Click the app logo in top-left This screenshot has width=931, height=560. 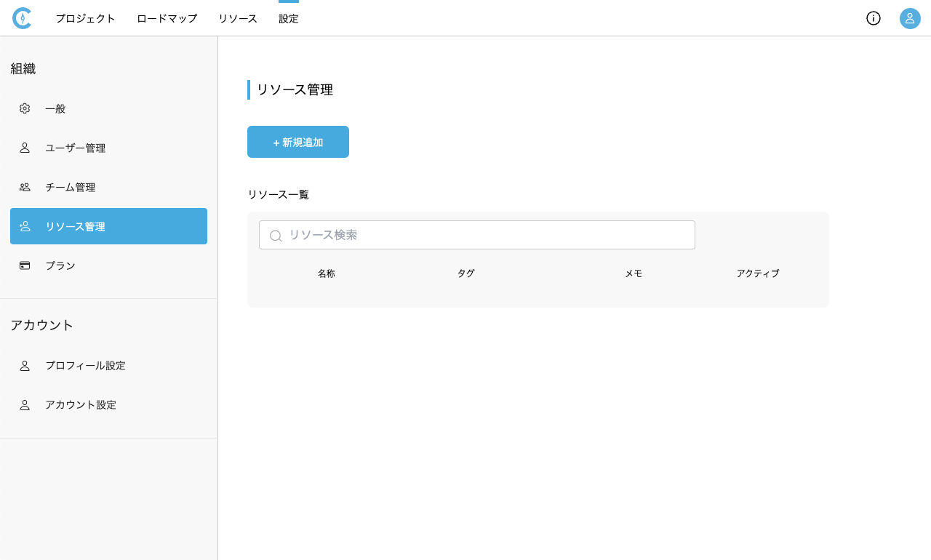click(x=23, y=18)
